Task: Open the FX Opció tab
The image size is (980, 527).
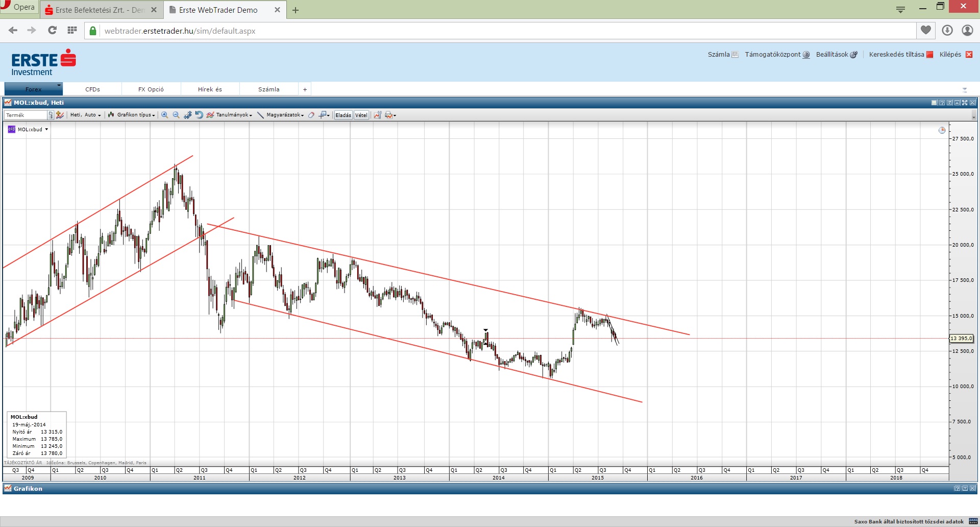Action: (151, 89)
